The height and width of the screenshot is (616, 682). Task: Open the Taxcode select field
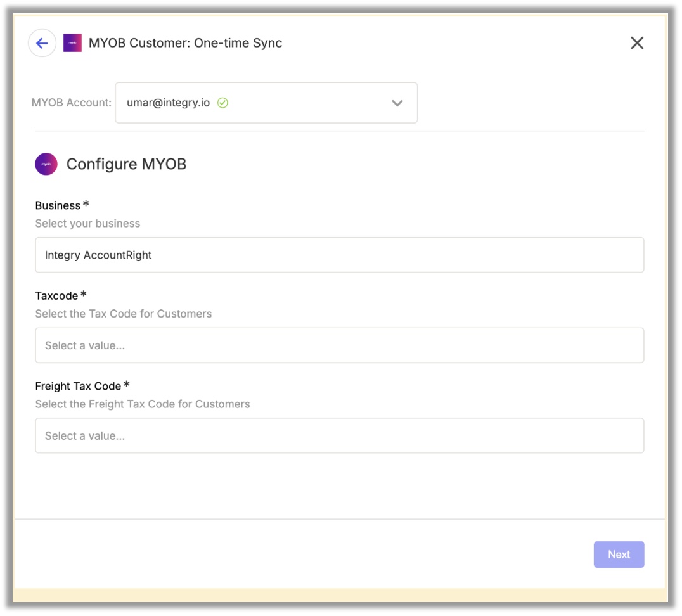pyautogui.click(x=339, y=345)
